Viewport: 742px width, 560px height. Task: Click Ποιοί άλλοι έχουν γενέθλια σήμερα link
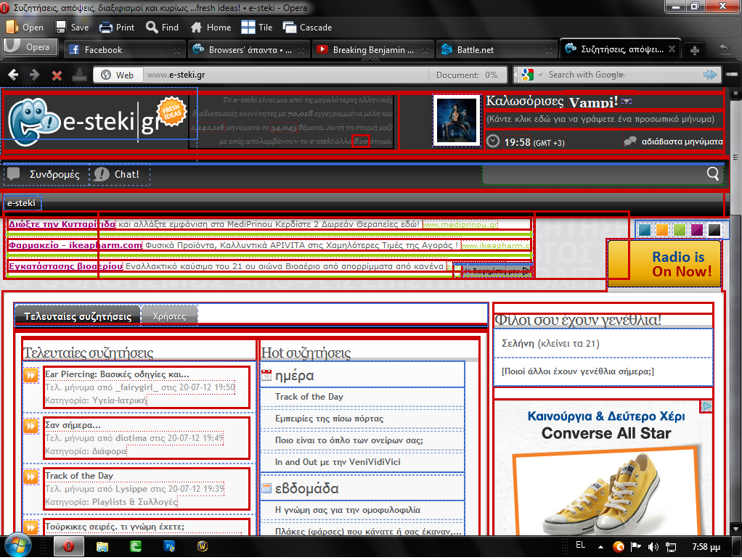point(578,371)
